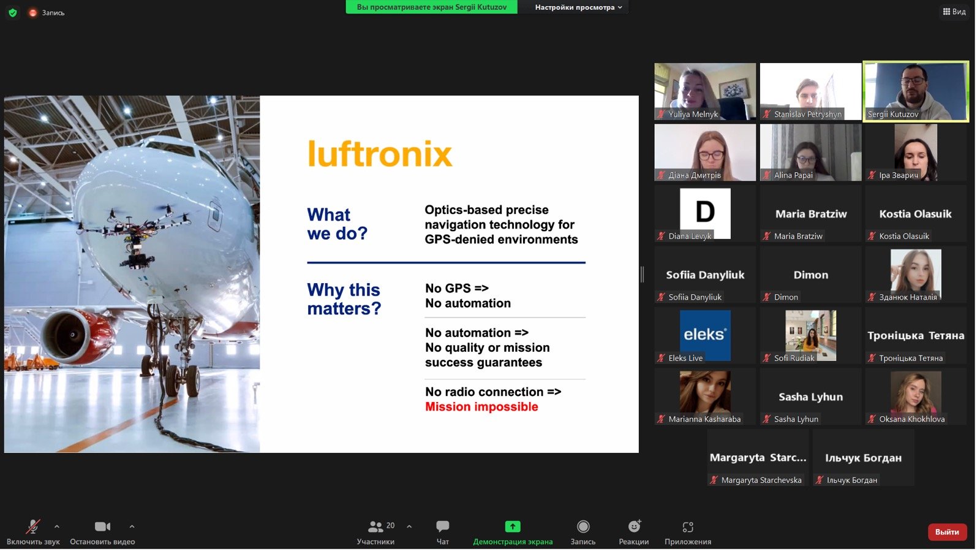Click the red 'Mission impossible' text
The image size is (980, 551).
click(481, 407)
